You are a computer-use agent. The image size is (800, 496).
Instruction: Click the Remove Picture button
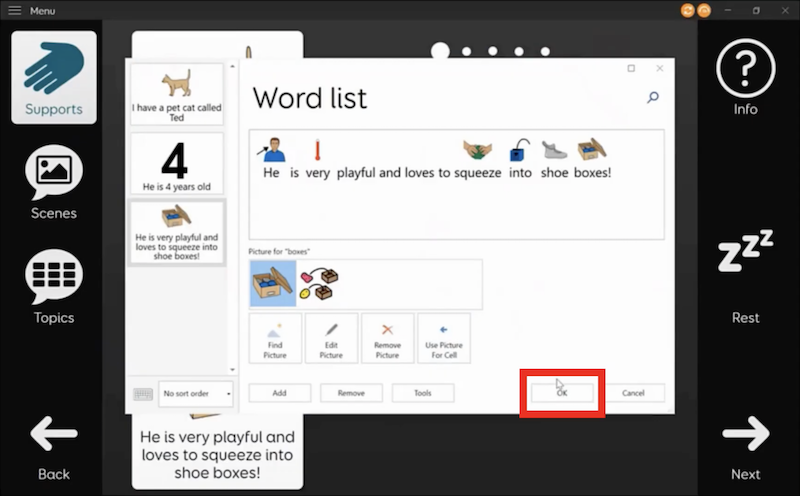click(387, 338)
